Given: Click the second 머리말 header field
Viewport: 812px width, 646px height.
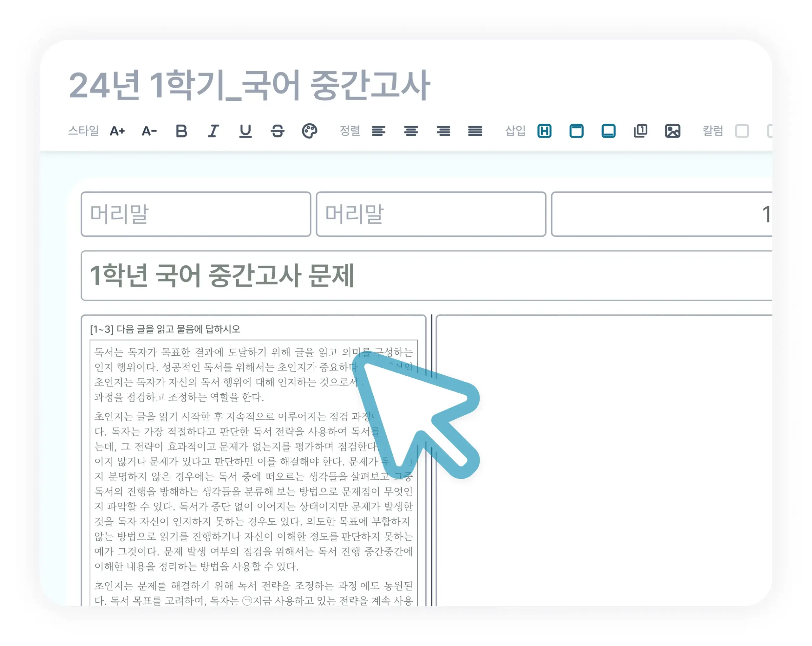Looking at the screenshot, I should pos(431,214).
